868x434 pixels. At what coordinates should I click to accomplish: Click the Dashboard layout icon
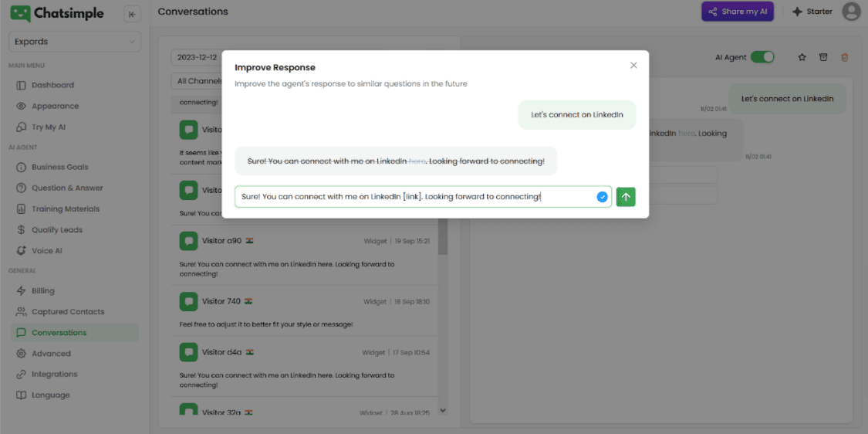pyautogui.click(x=21, y=86)
